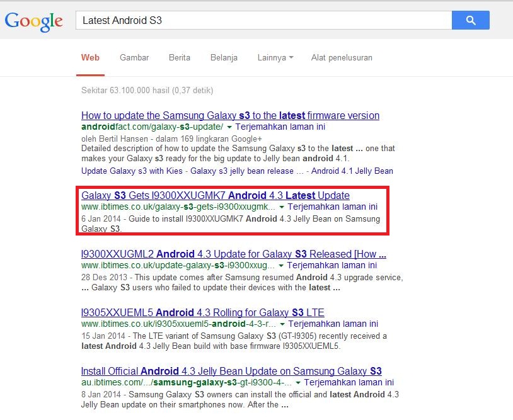Click the 8 Jan 2014 snippet text
The height and width of the screenshot is (420, 513).
(240, 399)
